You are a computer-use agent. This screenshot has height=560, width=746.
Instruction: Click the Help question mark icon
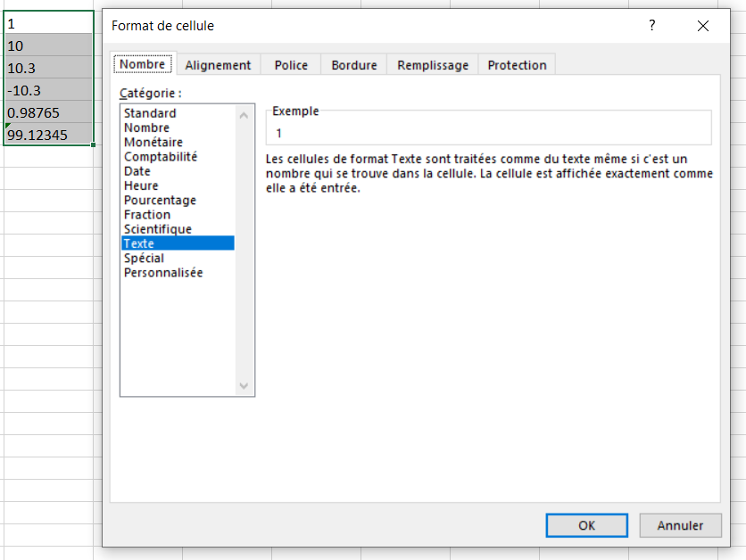pyautogui.click(x=652, y=26)
